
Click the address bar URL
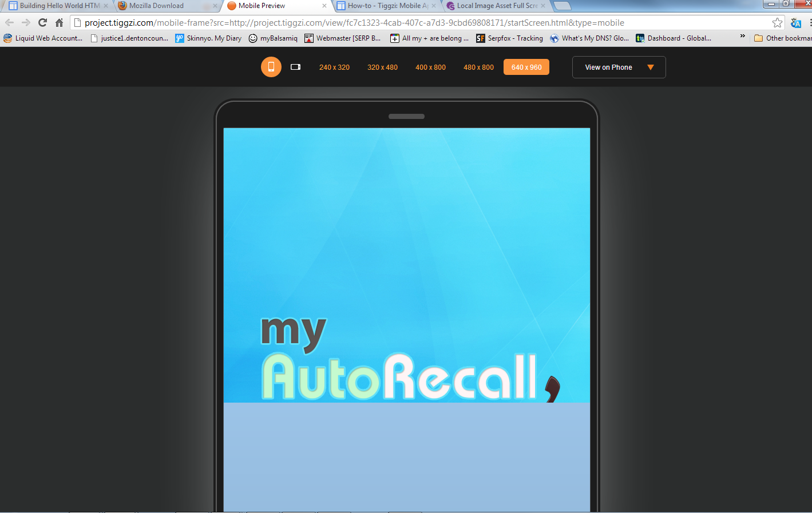point(354,23)
